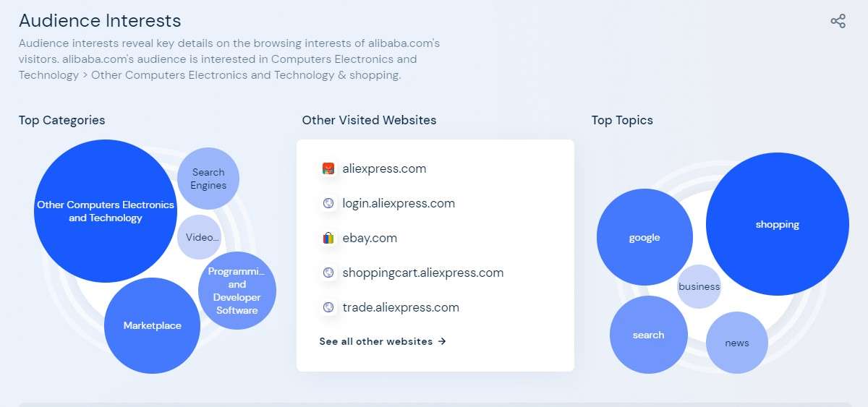Select the news topic bubble
Screen dimensions: 868x407
(737, 343)
